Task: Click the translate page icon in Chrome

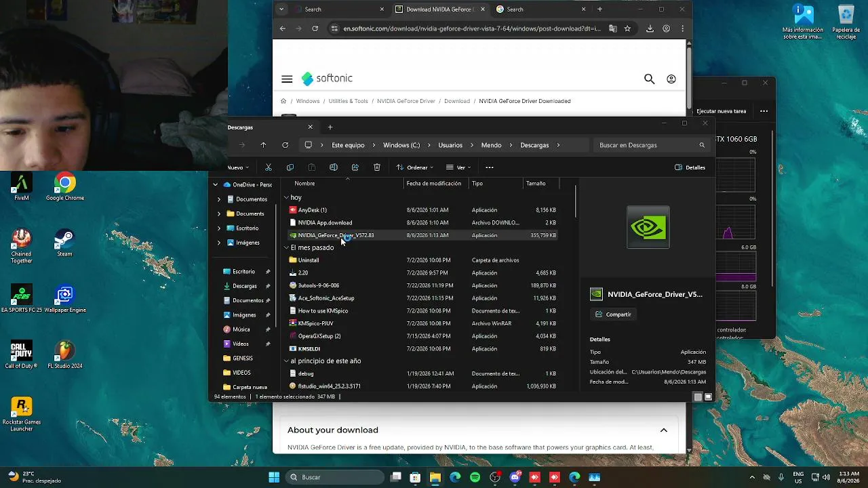Action: 613,28
